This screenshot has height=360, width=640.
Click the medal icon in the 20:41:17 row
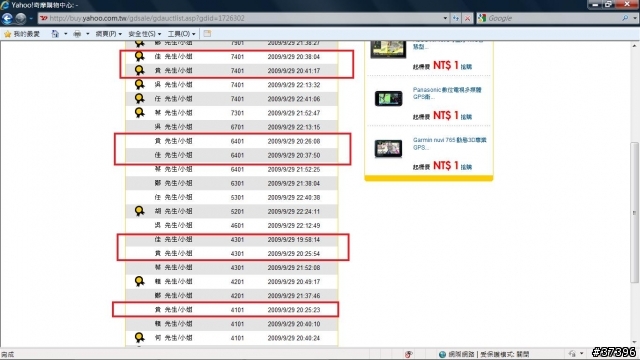[139, 70]
